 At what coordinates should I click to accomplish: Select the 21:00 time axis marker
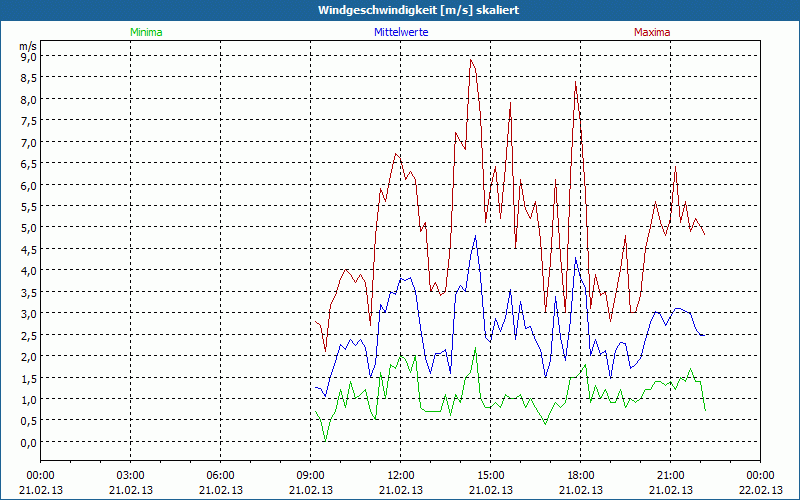click(x=670, y=475)
